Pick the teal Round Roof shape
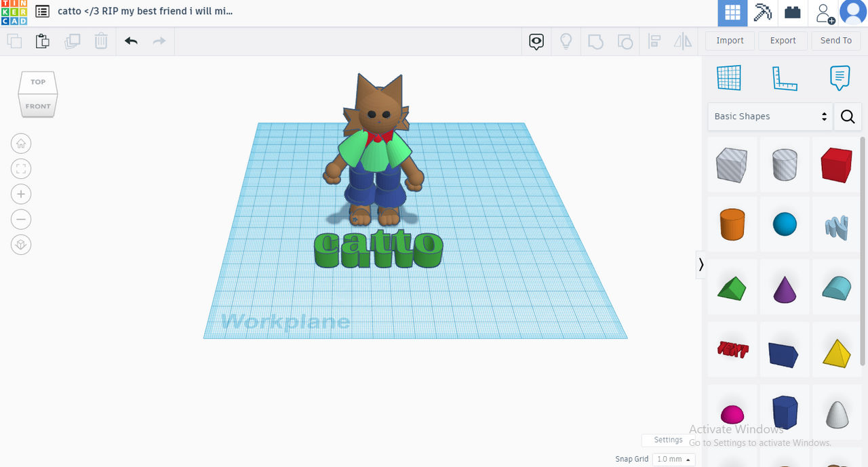This screenshot has width=868, height=467. 836,288
